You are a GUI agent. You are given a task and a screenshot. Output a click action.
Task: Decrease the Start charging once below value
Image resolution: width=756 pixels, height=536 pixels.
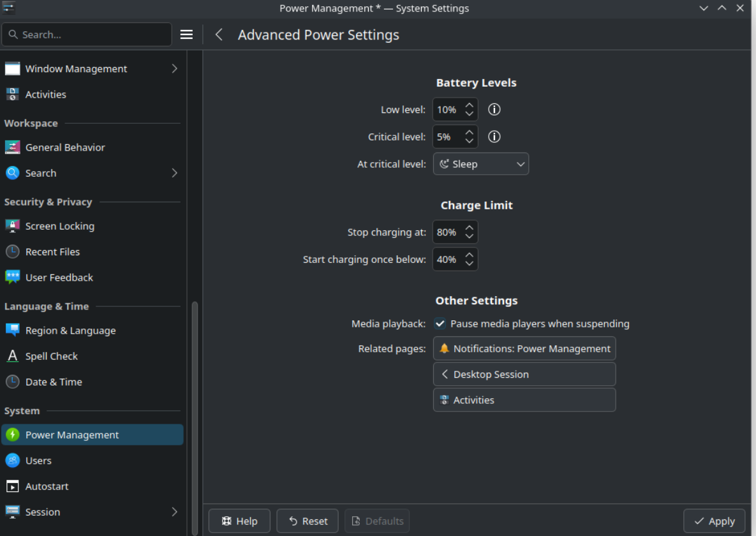click(x=470, y=264)
